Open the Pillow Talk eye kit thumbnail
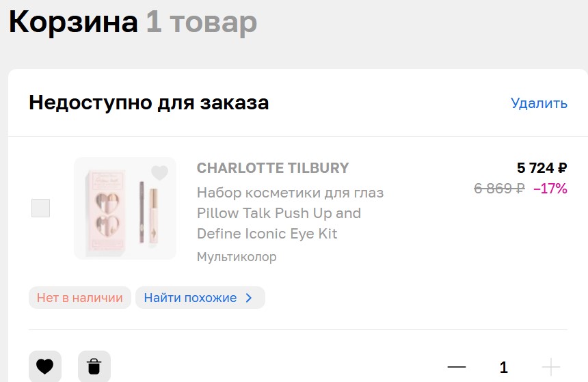Image resolution: width=588 pixels, height=382 pixels. coord(125,208)
